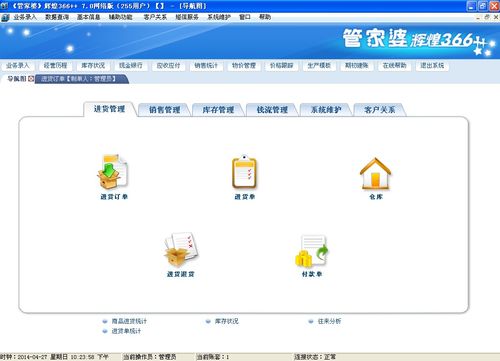The height and width of the screenshot is (361, 500).
Task: Click the 当前账套：1 status text
Action: tap(213, 357)
